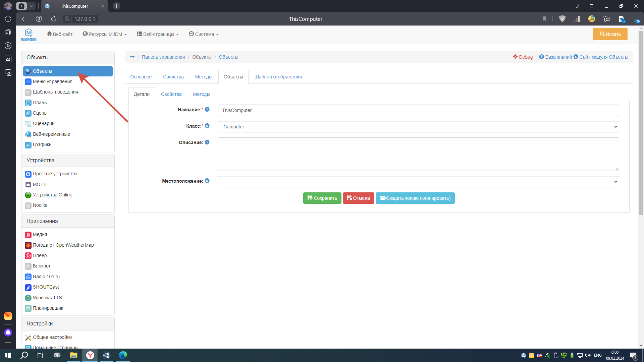Click Создать копию (клонировать) button
The height and width of the screenshot is (362, 644).
415,198
